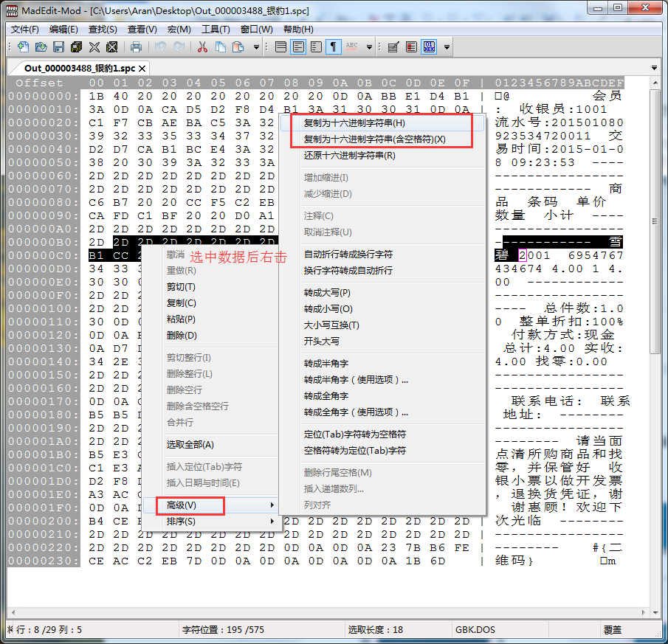Choose 粘贴(P) in context menu
Image resolution: width=668 pixels, height=644 pixels.
coord(211,319)
